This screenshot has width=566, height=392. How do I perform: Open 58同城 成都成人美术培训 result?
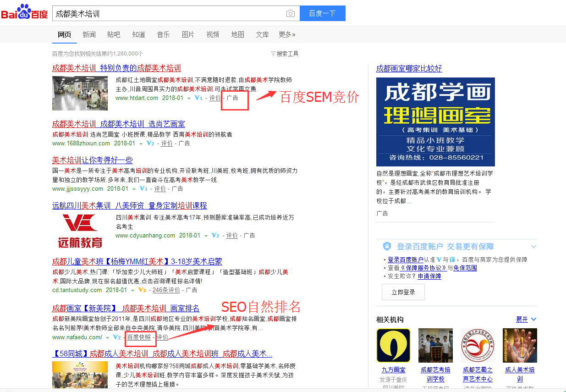pos(162,353)
